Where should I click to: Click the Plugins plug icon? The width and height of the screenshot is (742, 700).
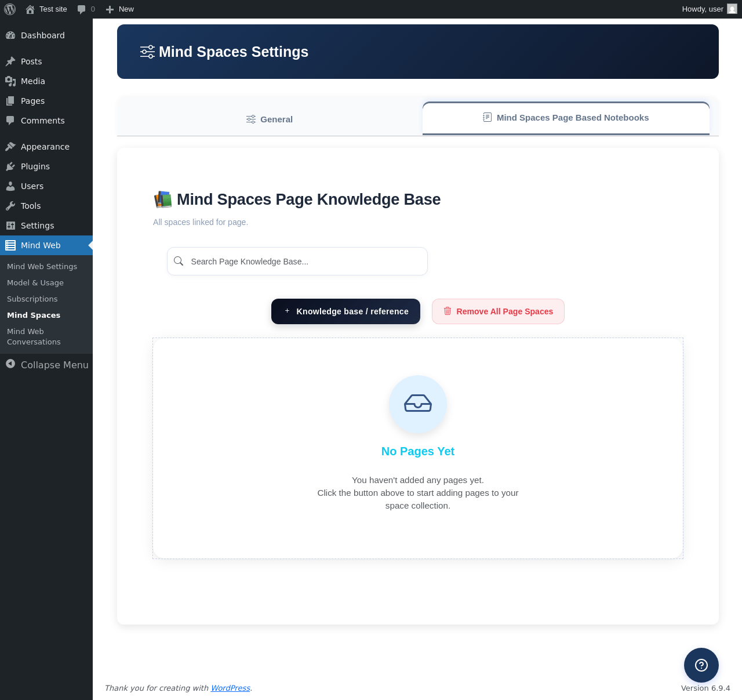point(10,166)
